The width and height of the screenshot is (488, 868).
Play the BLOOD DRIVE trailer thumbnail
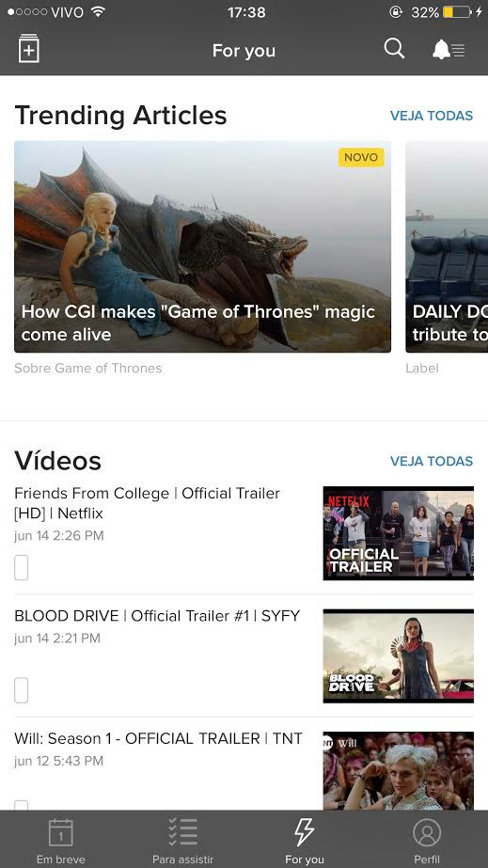(x=399, y=656)
